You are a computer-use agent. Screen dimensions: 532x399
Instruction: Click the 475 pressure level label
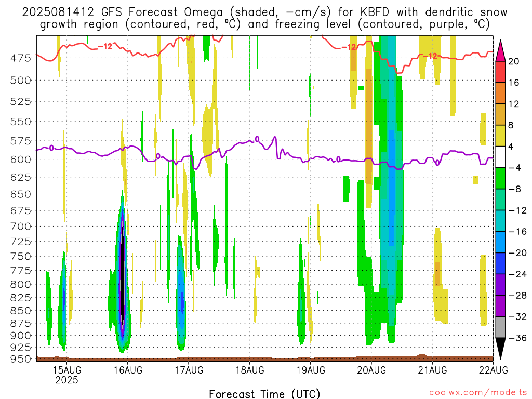(20, 58)
